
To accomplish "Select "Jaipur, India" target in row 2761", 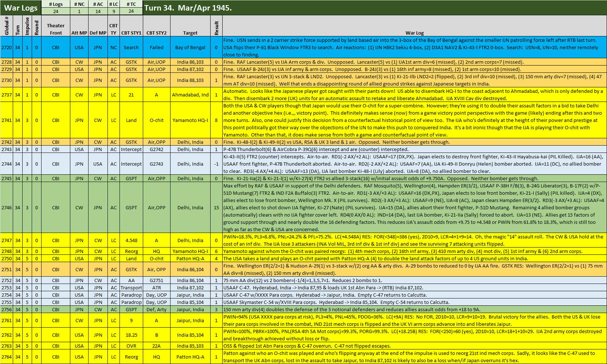I will point(191,320).
